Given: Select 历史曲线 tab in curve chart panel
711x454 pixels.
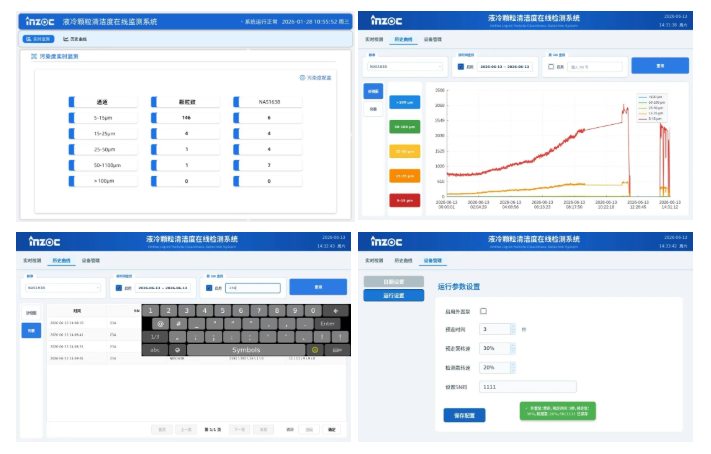Looking at the screenshot, I should pyautogui.click(x=404, y=39).
